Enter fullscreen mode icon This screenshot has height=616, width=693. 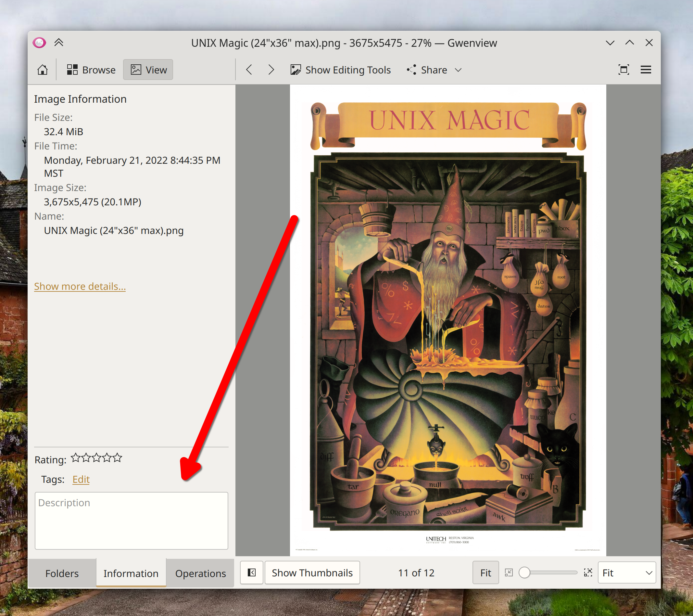click(624, 70)
